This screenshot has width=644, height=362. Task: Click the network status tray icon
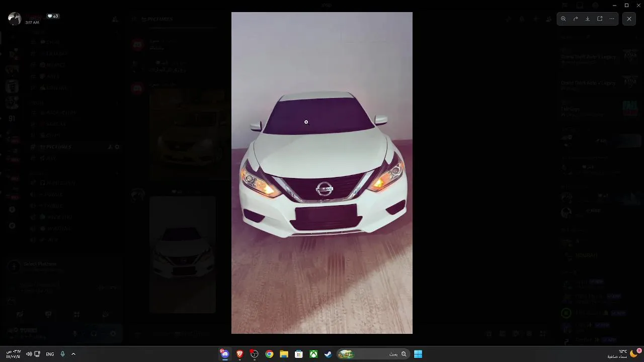tap(37, 354)
